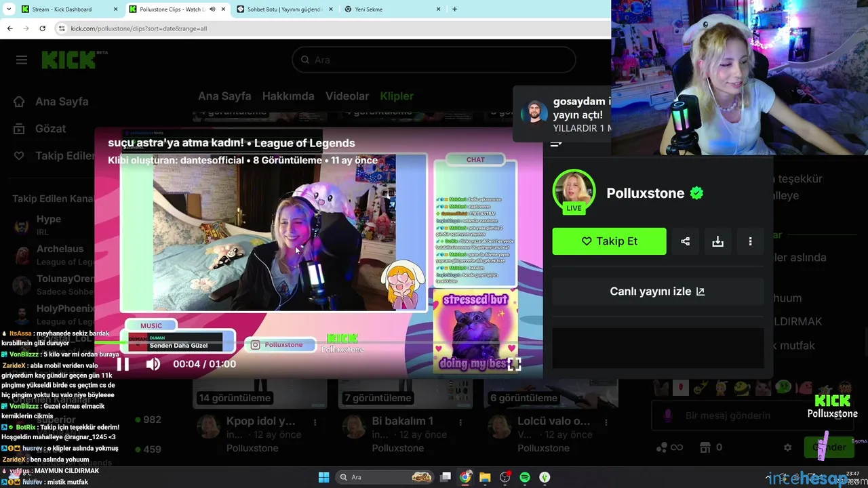This screenshot has height=488, width=868.
Task: Open the Lolcü valo clip card
Action: click(x=553, y=421)
